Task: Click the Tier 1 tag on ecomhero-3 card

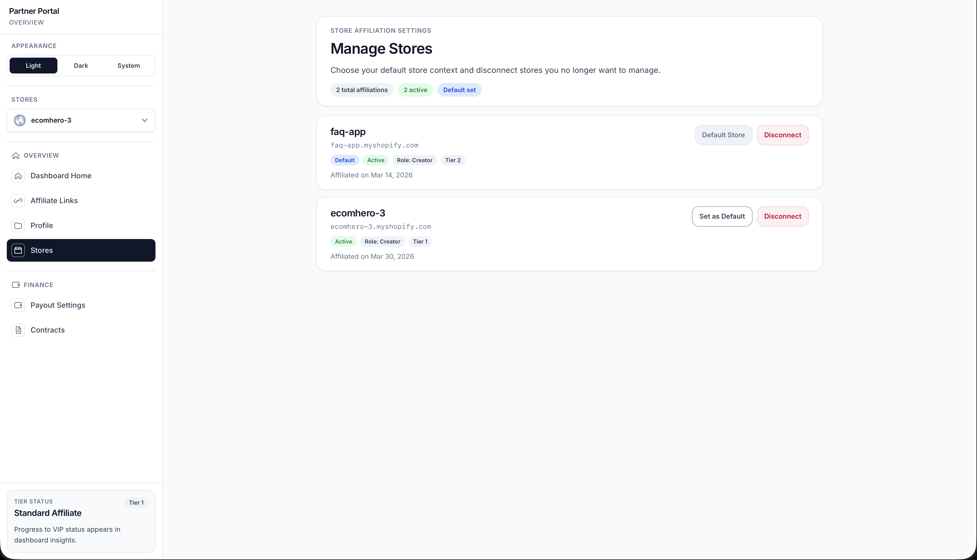Action: coord(420,242)
